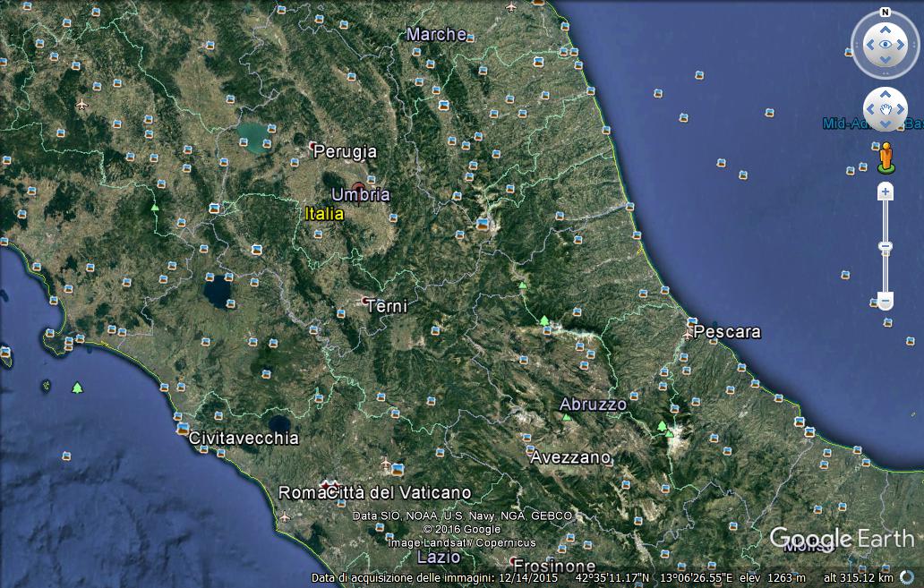Click the airport icon above Città del Vaticano
This screenshot has height=588, width=924.
point(386,464)
